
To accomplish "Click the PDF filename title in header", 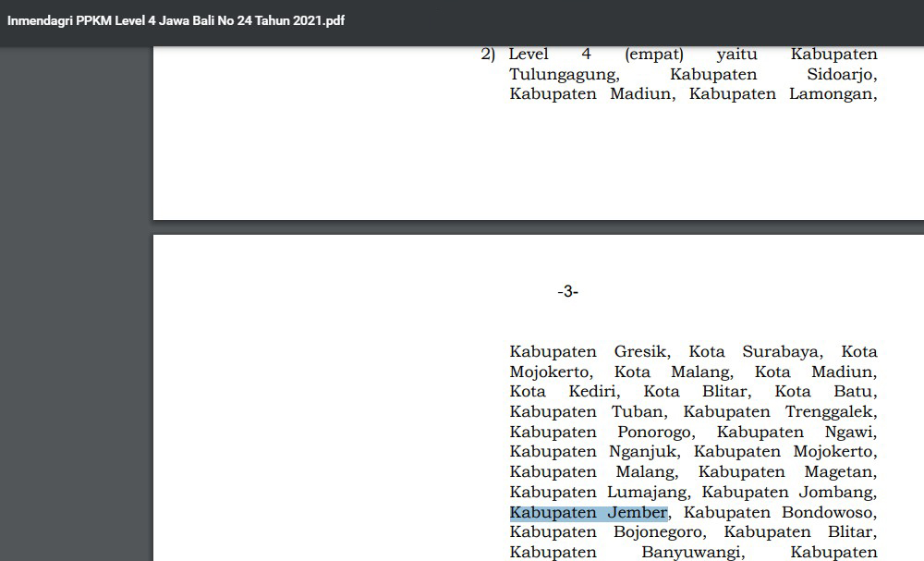I will pyautogui.click(x=176, y=20).
